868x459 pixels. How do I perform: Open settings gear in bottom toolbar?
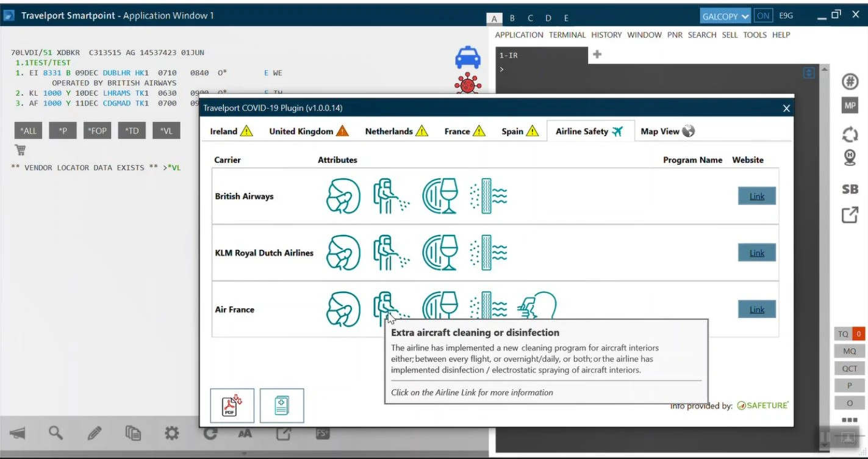(x=172, y=433)
